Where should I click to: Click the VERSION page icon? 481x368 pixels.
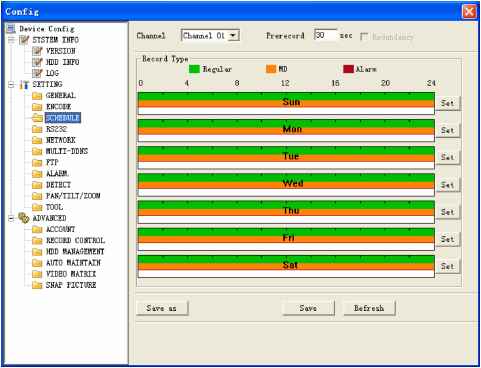click(x=37, y=51)
